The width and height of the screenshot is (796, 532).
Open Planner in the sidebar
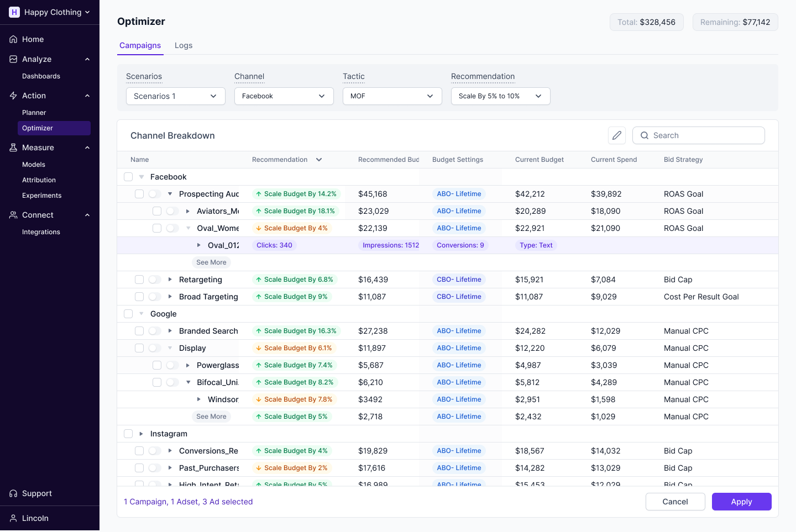point(34,113)
